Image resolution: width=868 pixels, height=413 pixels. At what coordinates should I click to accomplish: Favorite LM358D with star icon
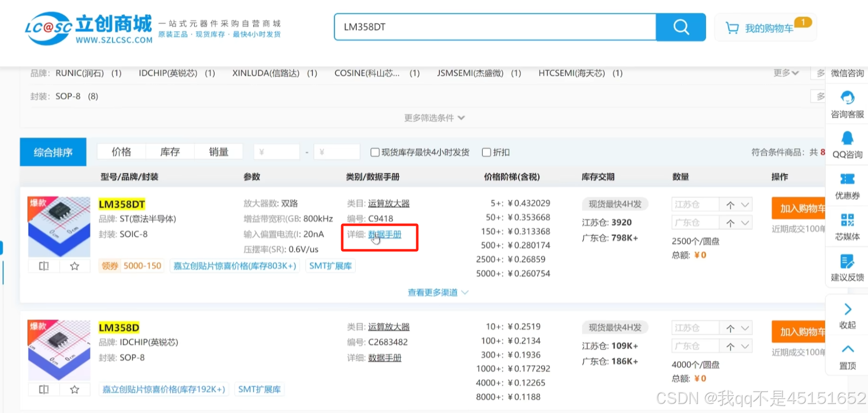click(x=75, y=389)
